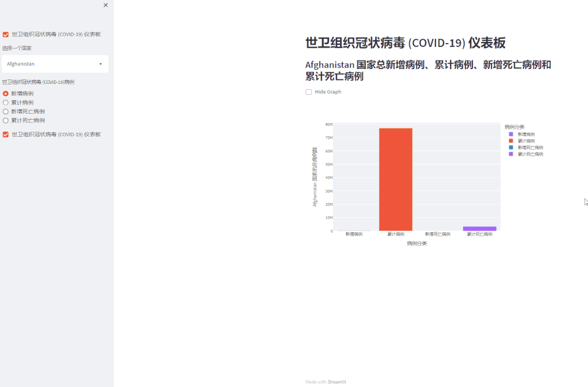Screen dimensions: 588x387
Task: Open the Afghanistan country dropdown
Action: click(x=54, y=64)
